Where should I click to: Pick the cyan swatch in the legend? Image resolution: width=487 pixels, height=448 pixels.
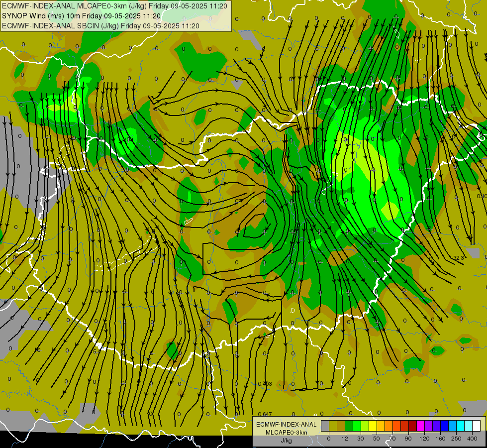pyautogui.click(x=461, y=426)
